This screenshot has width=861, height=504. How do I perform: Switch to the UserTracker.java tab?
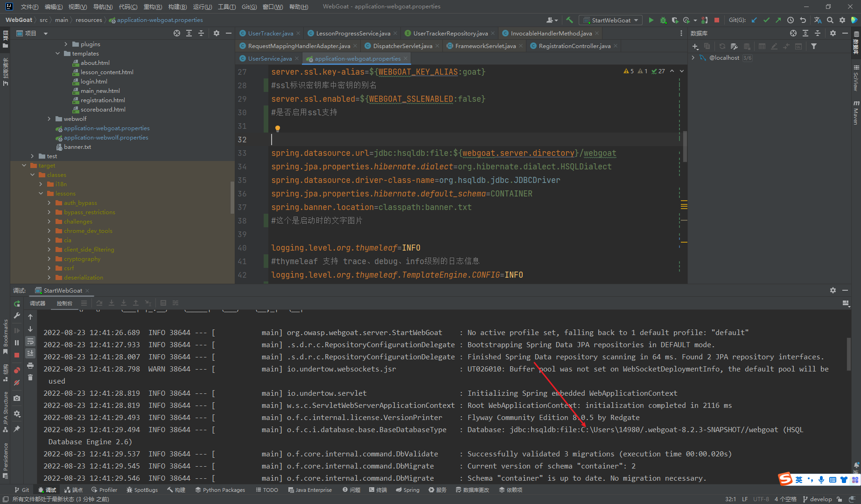point(271,33)
